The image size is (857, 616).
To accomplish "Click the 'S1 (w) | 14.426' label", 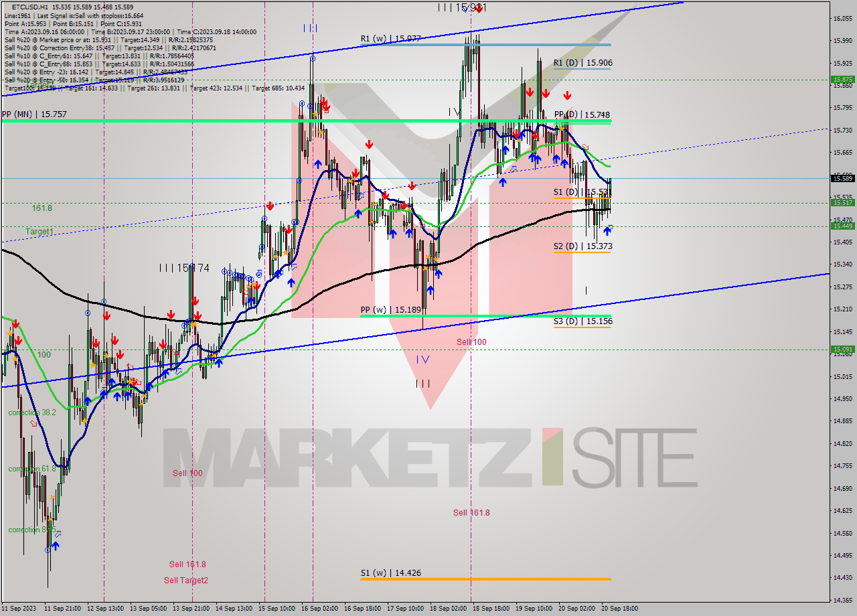I will (x=390, y=573).
